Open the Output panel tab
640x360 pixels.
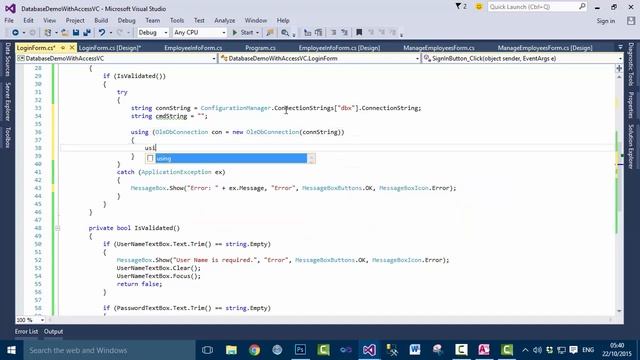[x=53, y=332]
